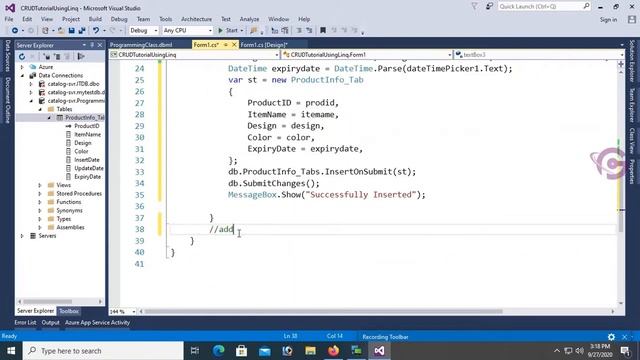Toggle a bookmark with the bookmark icon
640x360 pixels.
coord(323,31)
